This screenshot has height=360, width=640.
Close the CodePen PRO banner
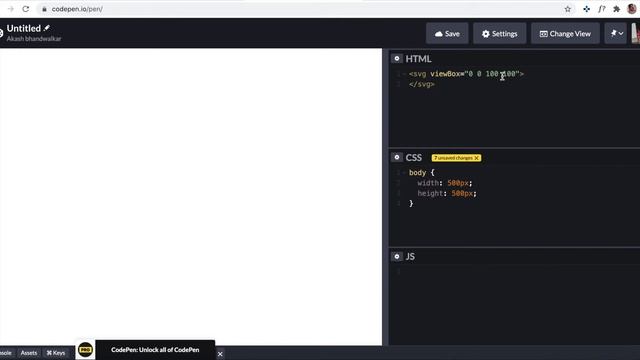click(220, 354)
